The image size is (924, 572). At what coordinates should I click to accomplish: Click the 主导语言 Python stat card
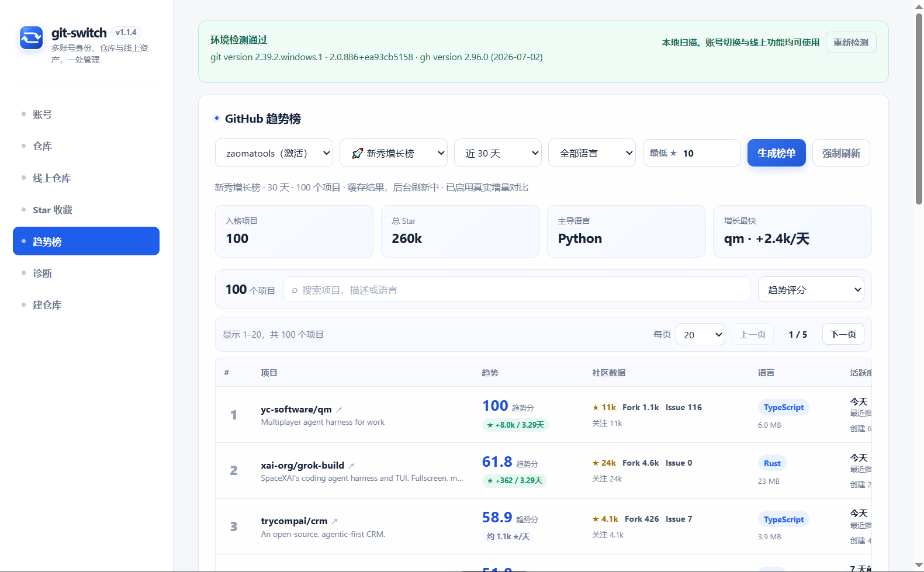pyautogui.click(x=627, y=231)
